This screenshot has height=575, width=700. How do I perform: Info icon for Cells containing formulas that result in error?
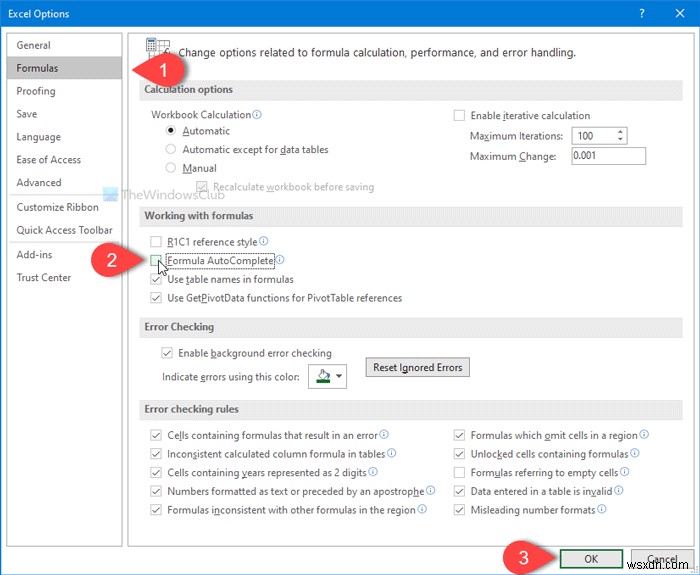tap(384, 434)
